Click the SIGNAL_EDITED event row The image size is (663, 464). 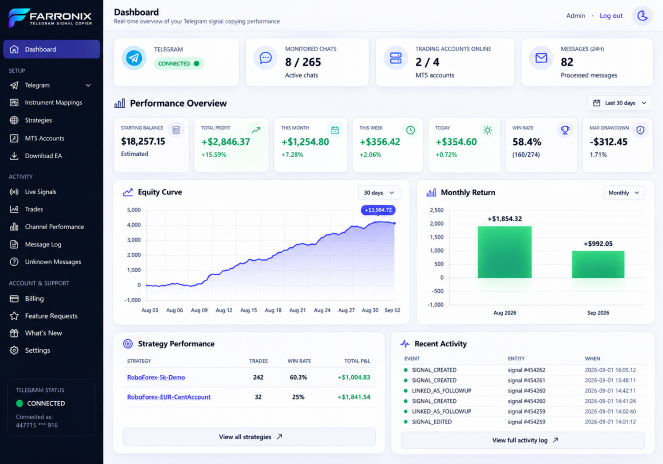[523, 422]
